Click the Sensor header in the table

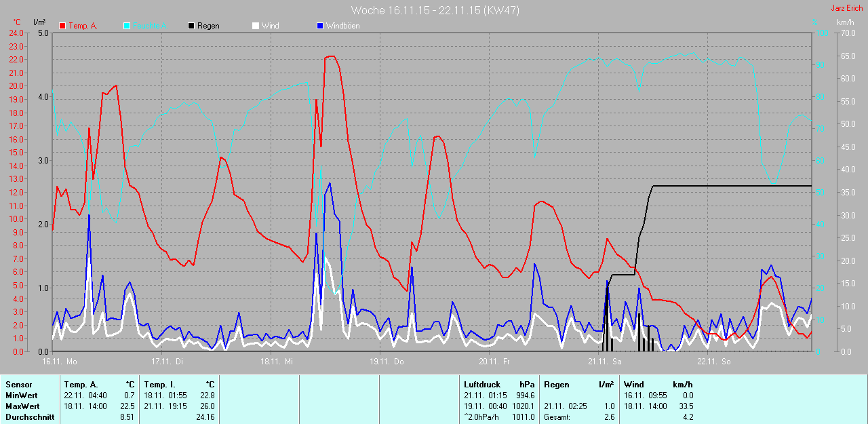18,385
